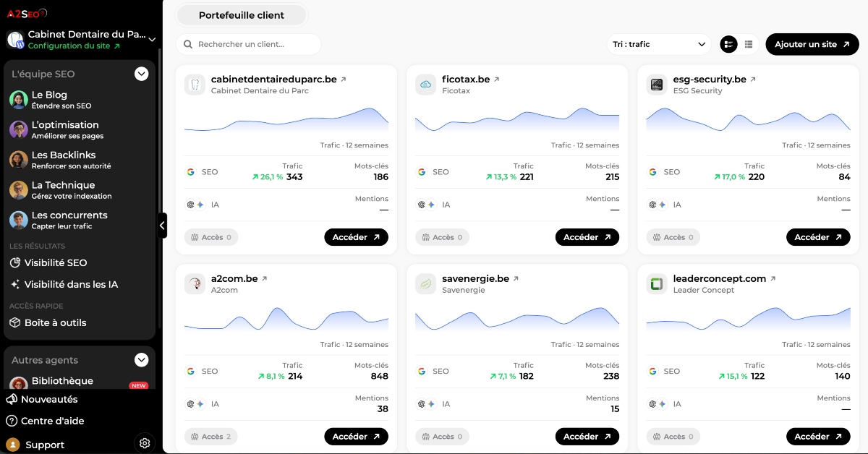Open the Boîte à outils
This screenshot has height=454, width=868.
48,323
